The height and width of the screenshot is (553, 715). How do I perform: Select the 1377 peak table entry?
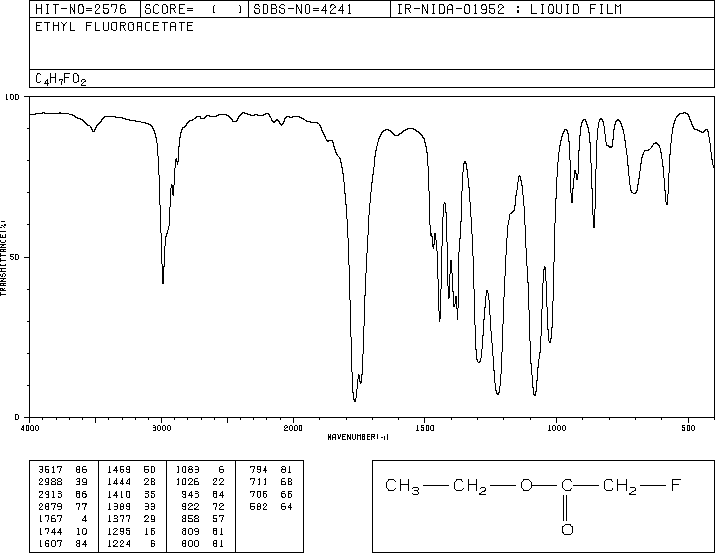[x=131, y=519]
